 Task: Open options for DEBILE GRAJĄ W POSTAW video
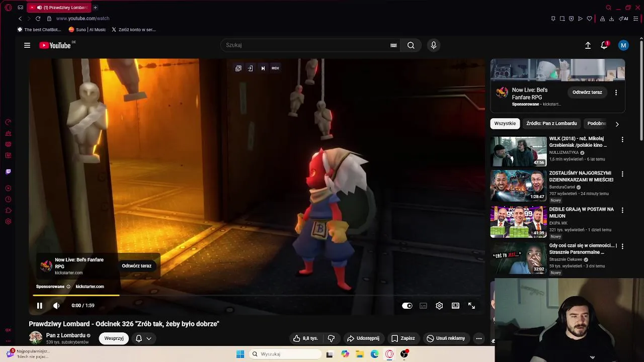coord(622,210)
